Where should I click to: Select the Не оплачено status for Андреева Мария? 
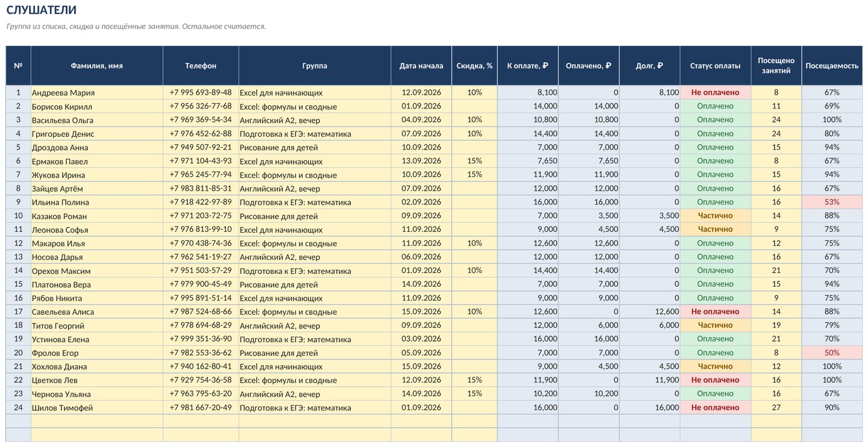(715, 93)
